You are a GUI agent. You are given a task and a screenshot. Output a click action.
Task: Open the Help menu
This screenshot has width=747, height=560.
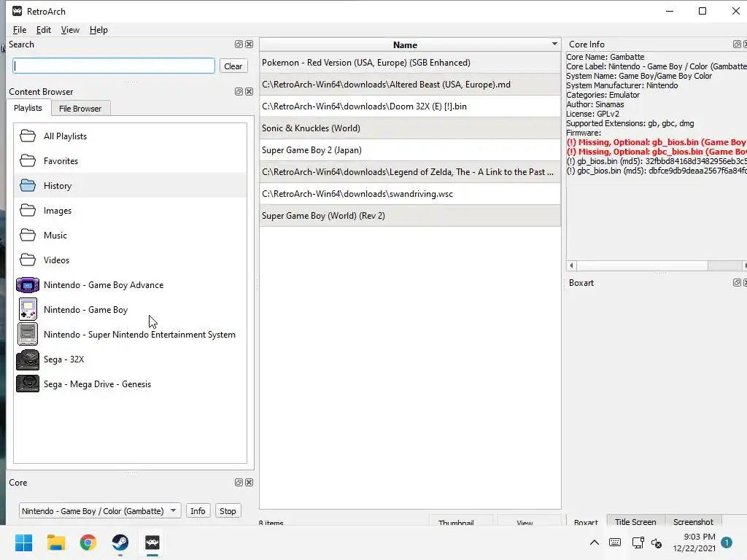point(98,29)
